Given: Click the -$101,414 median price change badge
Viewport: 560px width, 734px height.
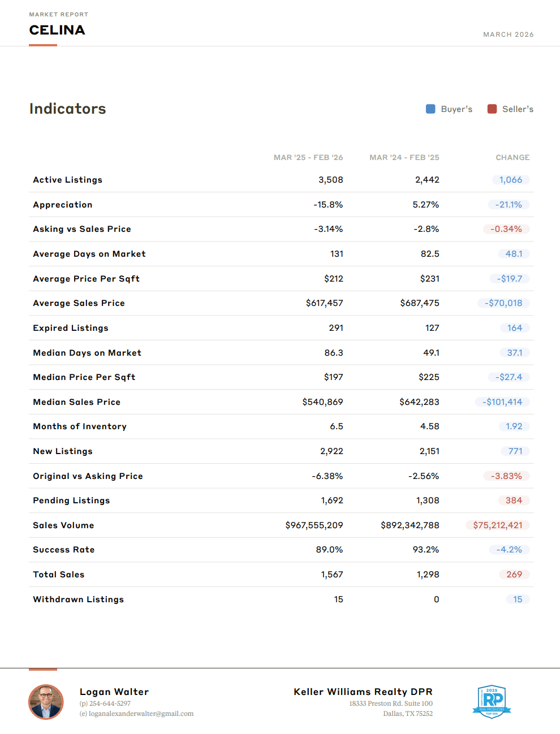Looking at the screenshot, I should [x=502, y=402].
